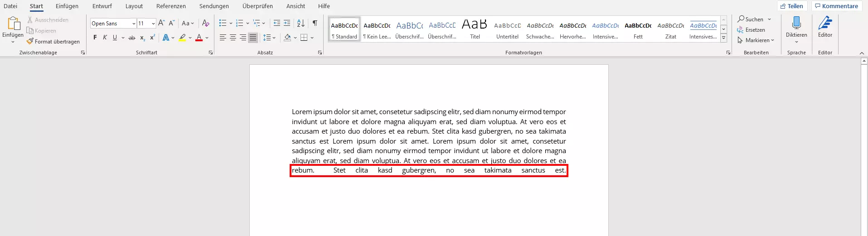Click numbered list icon

click(240, 23)
